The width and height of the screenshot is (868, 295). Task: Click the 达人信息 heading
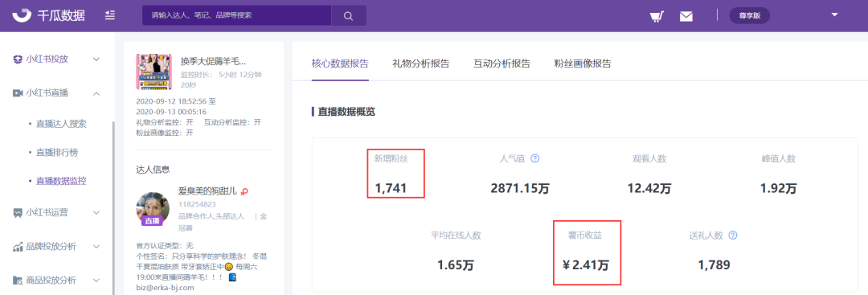[153, 170]
